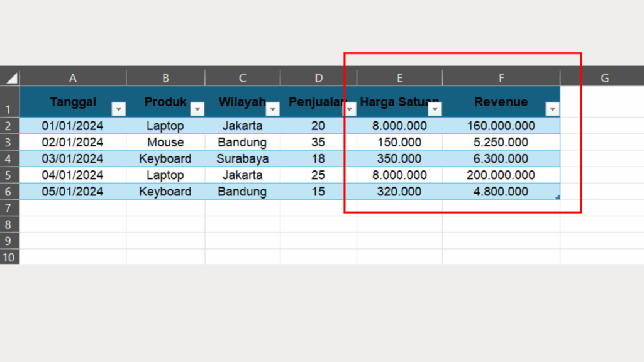This screenshot has height=362, width=644.
Task: Select column D header
Action: (x=318, y=77)
